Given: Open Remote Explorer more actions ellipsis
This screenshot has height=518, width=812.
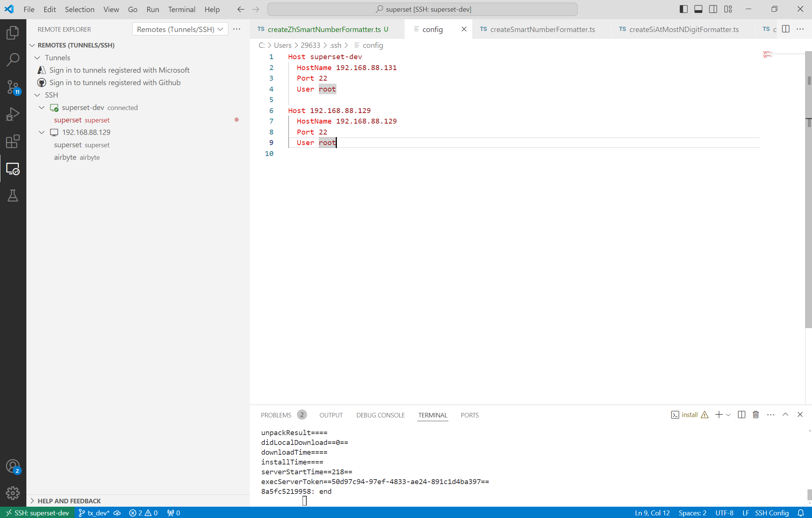Looking at the screenshot, I should click(x=237, y=29).
